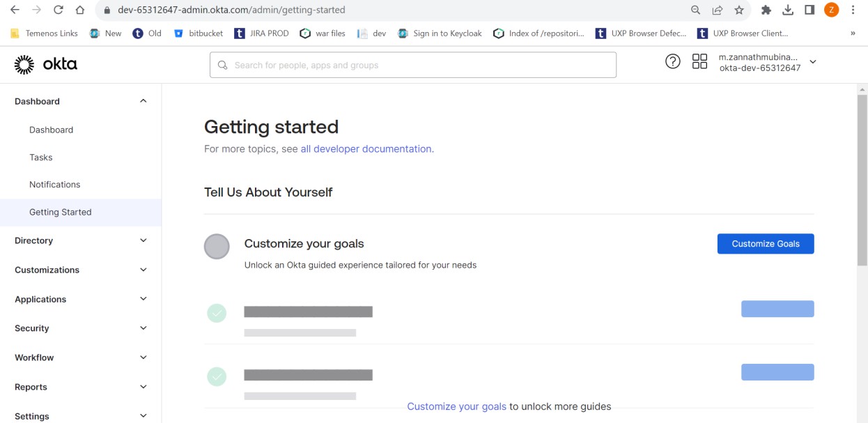
Task: Expand the Security sidebar section
Action: (x=80, y=328)
